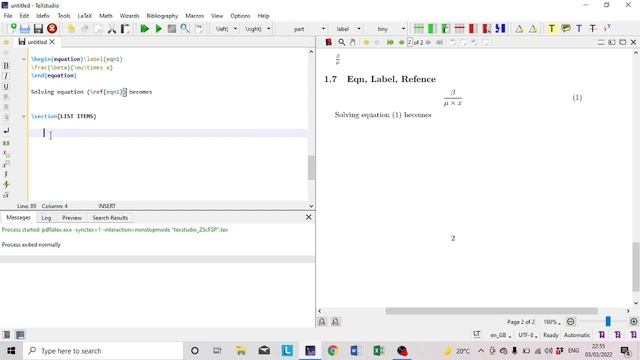Switch to the Preview tab
This screenshot has width=640, height=360.
(72, 218)
